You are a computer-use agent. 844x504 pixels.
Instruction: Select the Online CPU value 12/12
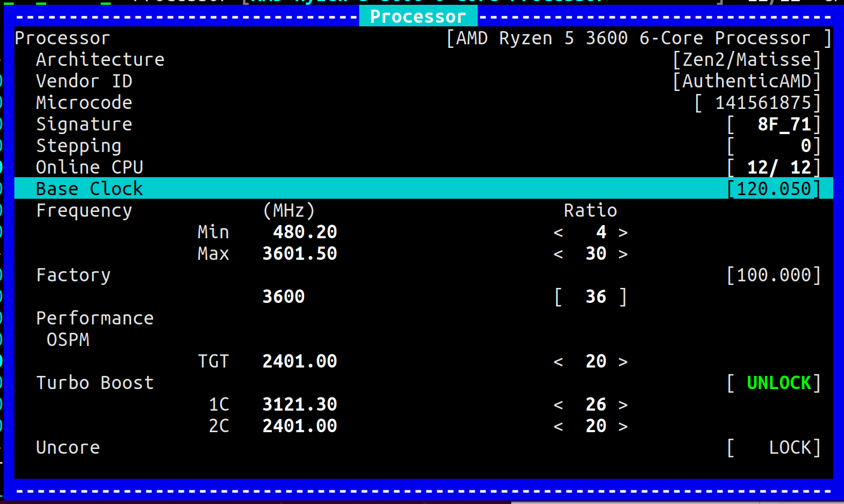pos(779,167)
